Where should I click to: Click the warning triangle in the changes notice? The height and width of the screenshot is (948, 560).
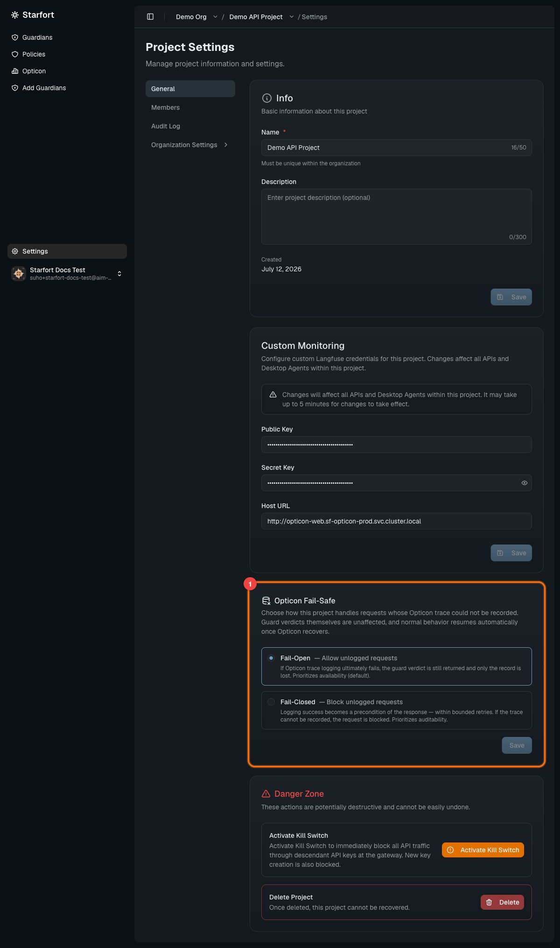tap(273, 395)
